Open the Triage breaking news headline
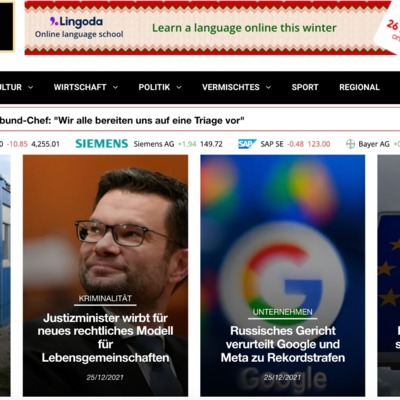 point(122,120)
